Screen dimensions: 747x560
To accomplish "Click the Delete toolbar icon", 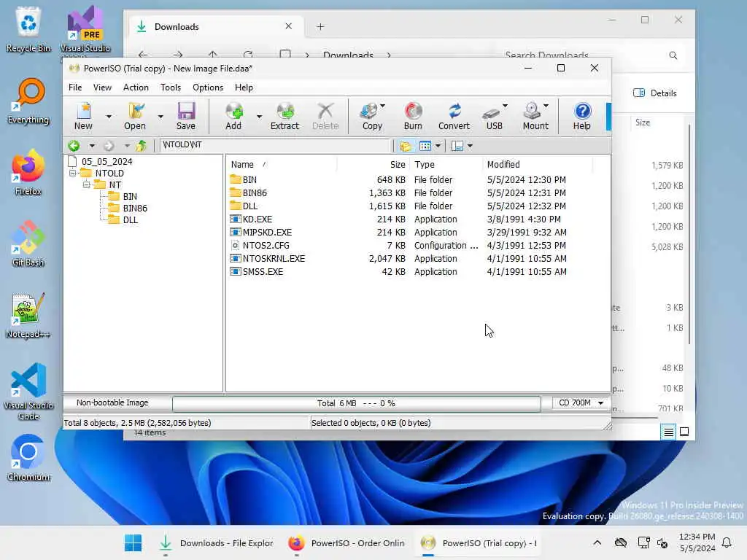I will [x=325, y=116].
